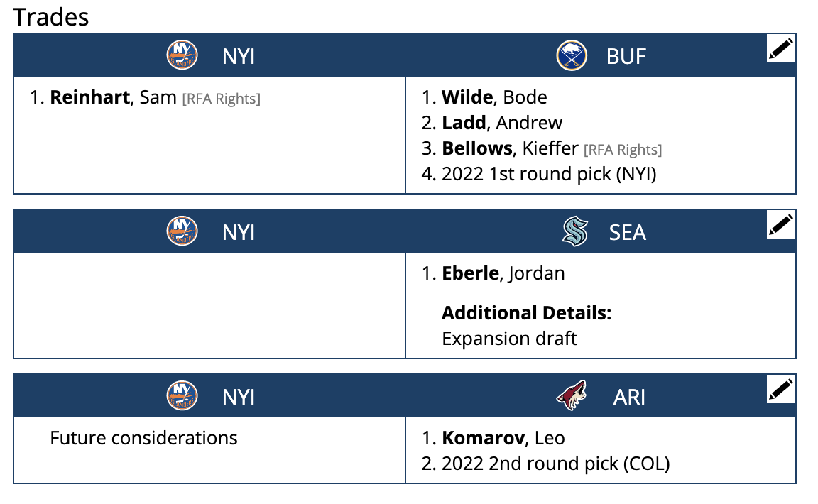Click the Seattle Kraken logo
The width and height of the screenshot is (818, 504).
pos(573,231)
